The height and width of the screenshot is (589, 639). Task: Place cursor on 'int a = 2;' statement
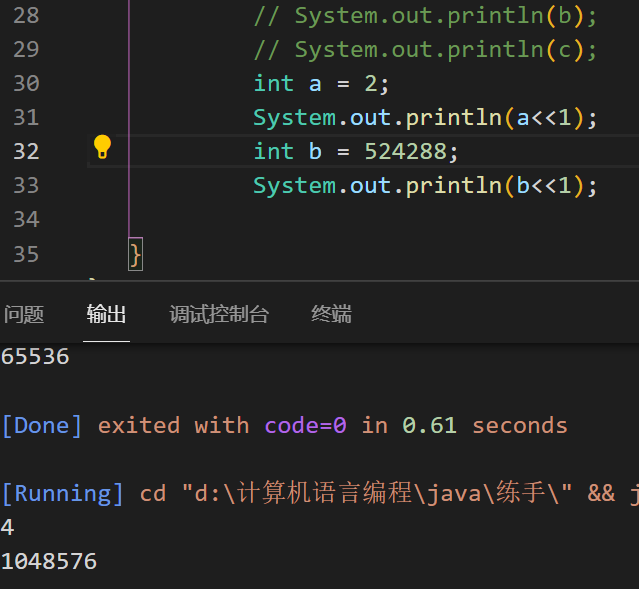[320, 84]
